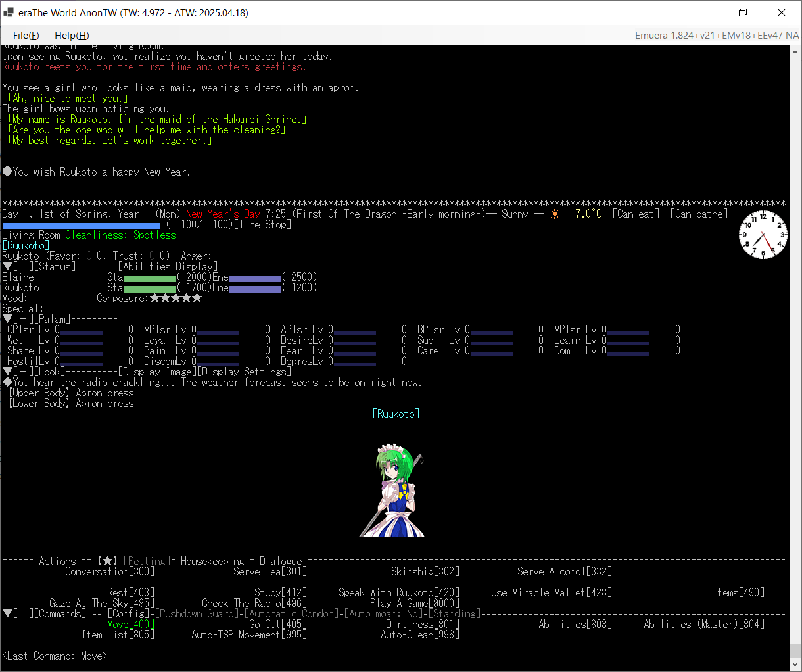Toggle the Time Stop option
This screenshot has height=672, width=802.
(262, 224)
